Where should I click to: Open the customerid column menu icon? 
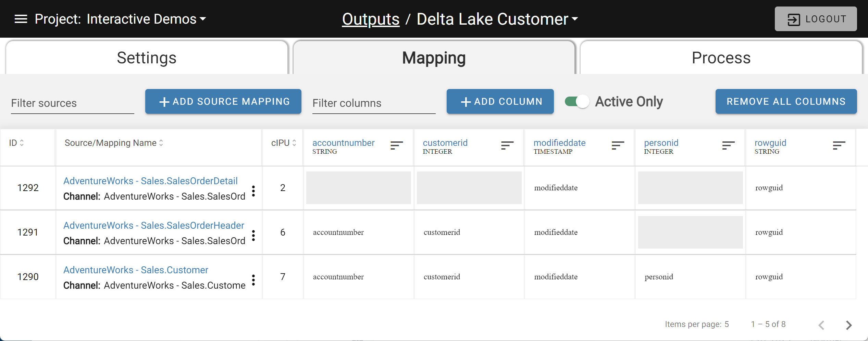pyautogui.click(x=507, y=146)
